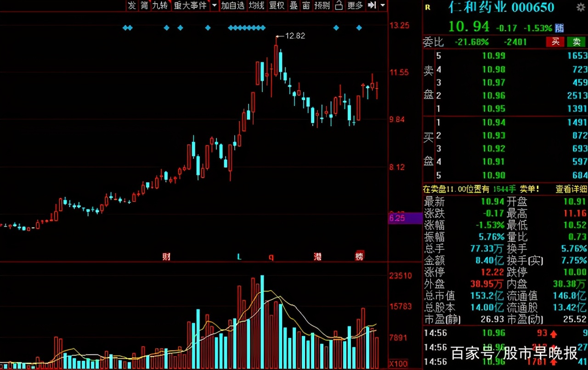
Task: Toggle the 九转 indicator
Action: (160, 6)
